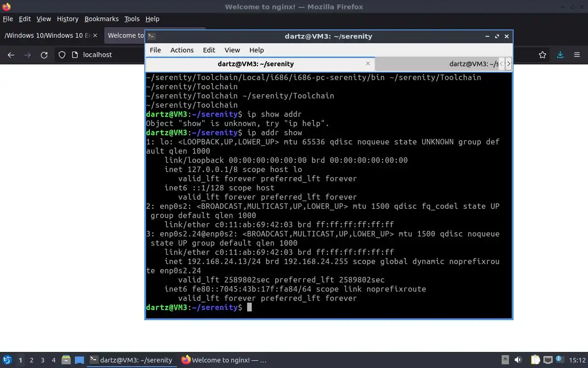Reload the localhost page in Firefox
The height and width of the screenshot is (368, 588).
click(x=44, y=55)
